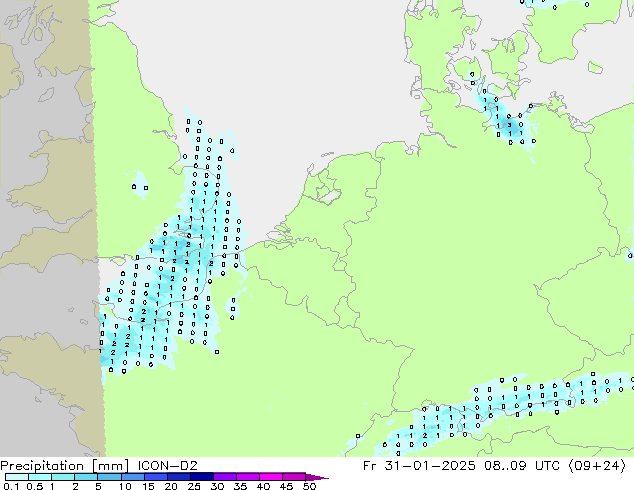Choose the 20–25 mm dark blue swatch

point(178,477)
